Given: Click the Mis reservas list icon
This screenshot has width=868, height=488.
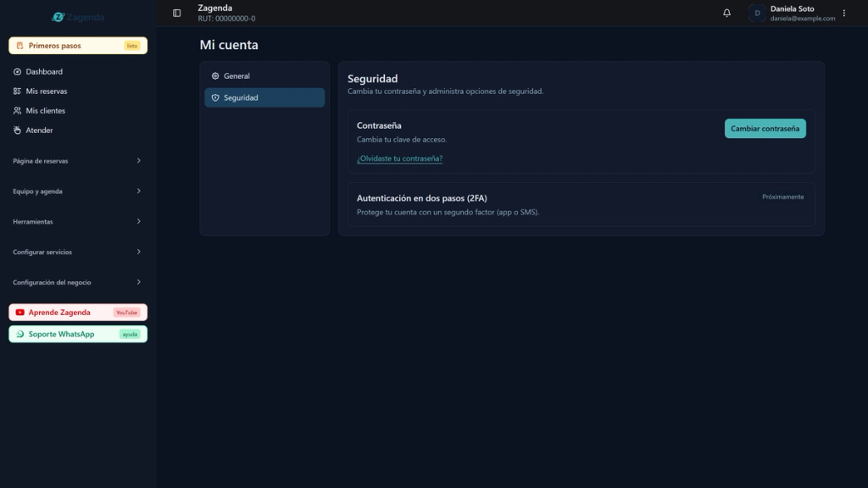Looking at the screenshot, I should pyautogui.click(x=17, y=91).
